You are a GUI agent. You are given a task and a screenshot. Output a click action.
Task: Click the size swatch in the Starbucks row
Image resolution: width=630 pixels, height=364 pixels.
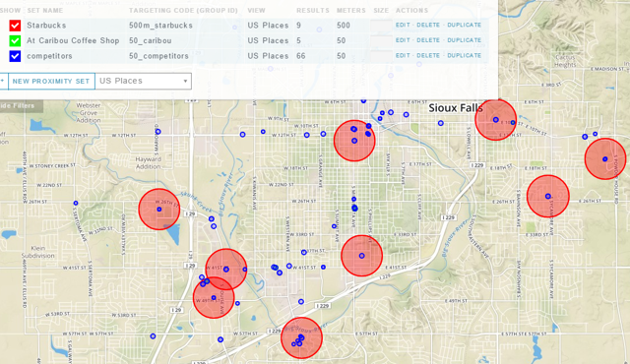click(x=381, y=26)
